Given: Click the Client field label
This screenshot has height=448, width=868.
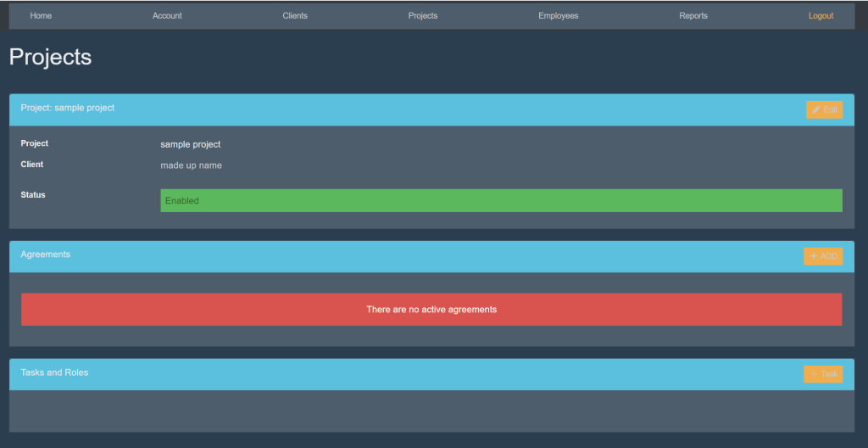Looking at the screenshot, I should (x=32, y=165).
